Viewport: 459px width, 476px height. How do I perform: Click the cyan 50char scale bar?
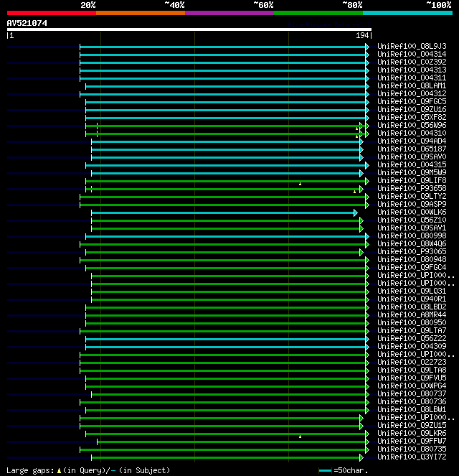[x=325, y=471]
